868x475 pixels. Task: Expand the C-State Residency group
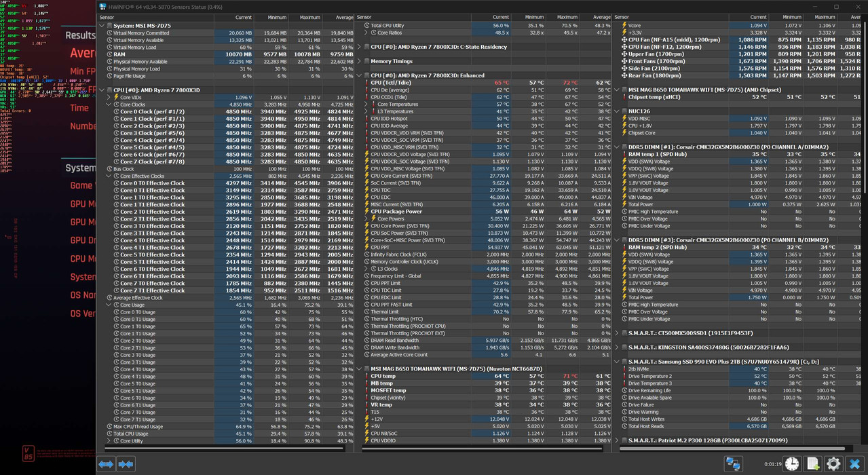[x=359, y=47]
